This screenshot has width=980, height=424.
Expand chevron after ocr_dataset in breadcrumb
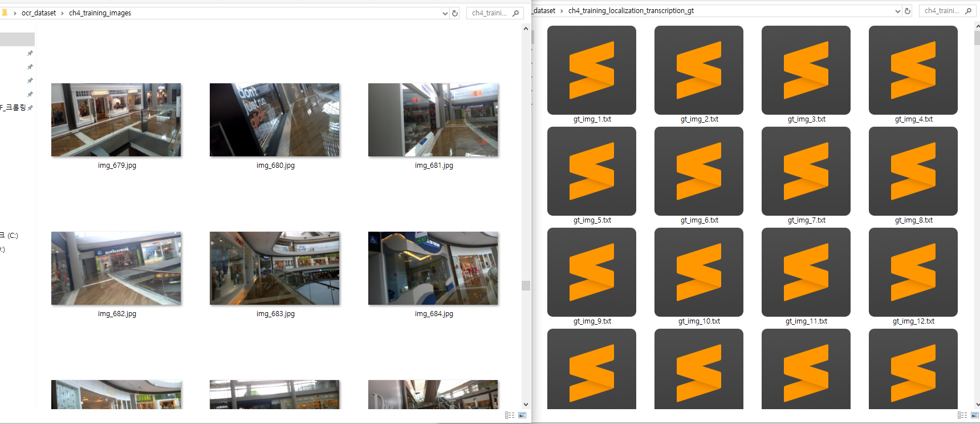pyautogui.click(x=62, y=13)
